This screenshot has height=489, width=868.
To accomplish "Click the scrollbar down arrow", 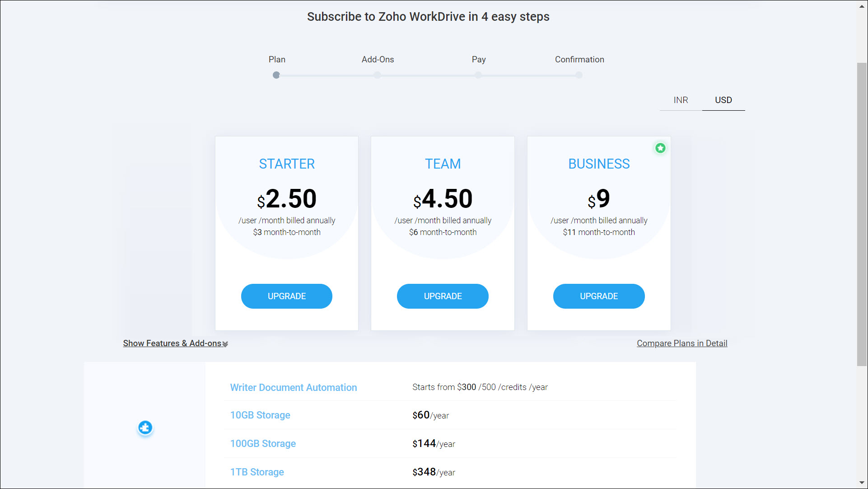I will coord(862,483).
